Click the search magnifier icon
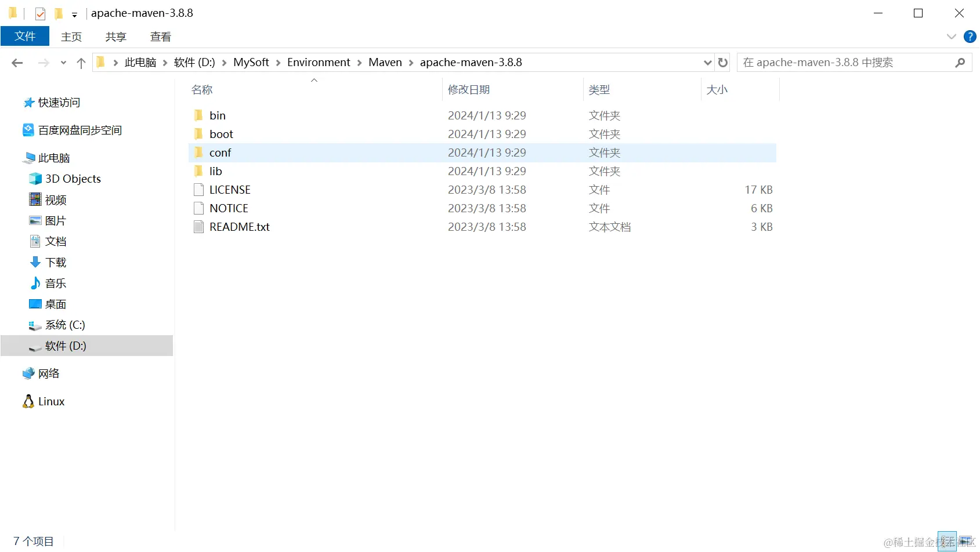This screenshot has height=552, width=980. click(960, 62)
